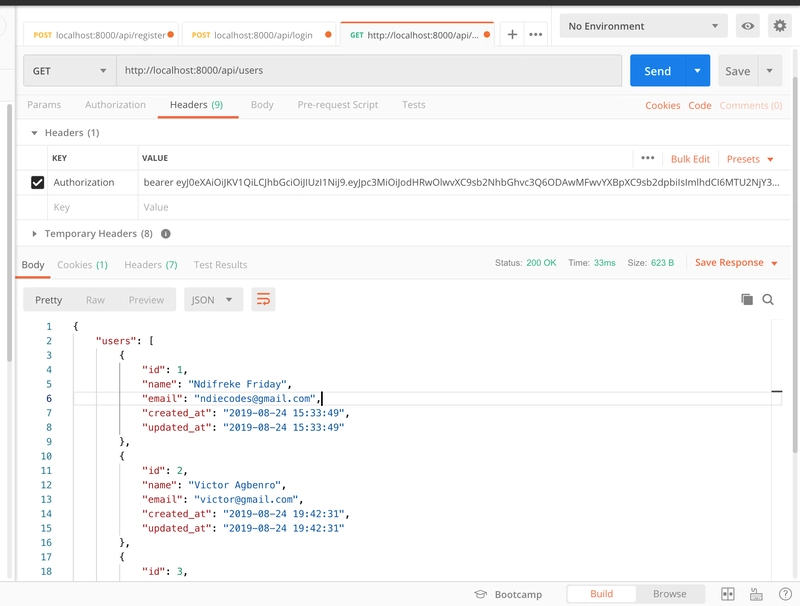
Task: Click Bulk Edit link
Action: (690, 159)
